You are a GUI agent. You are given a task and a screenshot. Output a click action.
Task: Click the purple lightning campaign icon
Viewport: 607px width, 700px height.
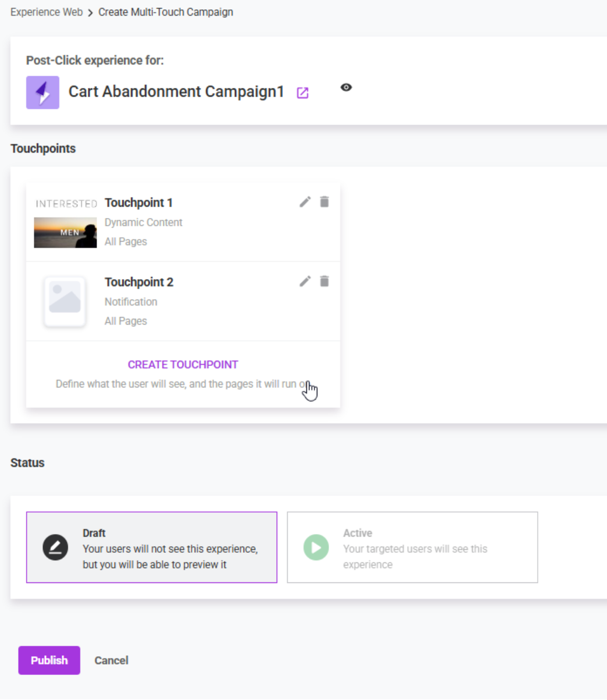(x=42, y=93)
